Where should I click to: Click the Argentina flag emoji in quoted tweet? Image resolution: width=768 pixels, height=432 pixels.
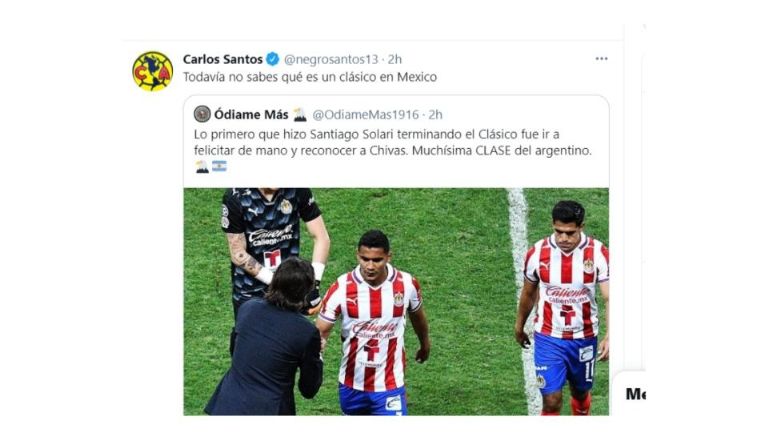pos(219,167)
